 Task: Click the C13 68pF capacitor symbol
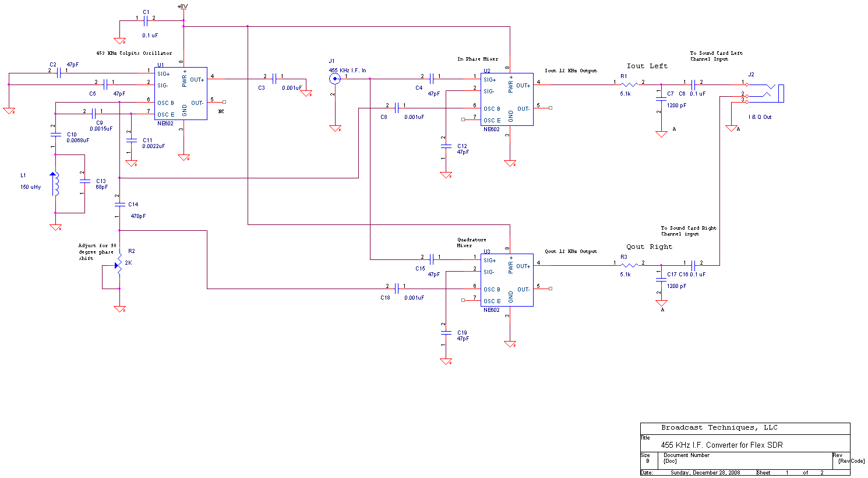click(x=84, y=184)
